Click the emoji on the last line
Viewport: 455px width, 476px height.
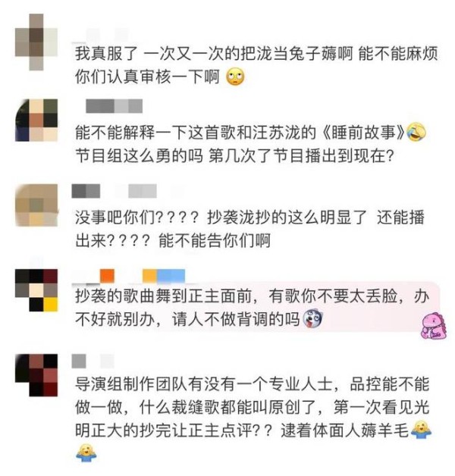tap(86, 453)
